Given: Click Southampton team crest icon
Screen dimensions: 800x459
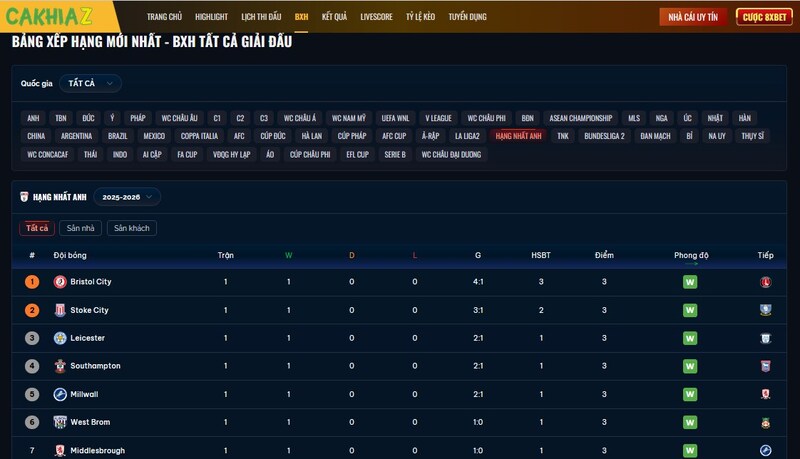Looking at the screenshot, I should pos(60,366).
